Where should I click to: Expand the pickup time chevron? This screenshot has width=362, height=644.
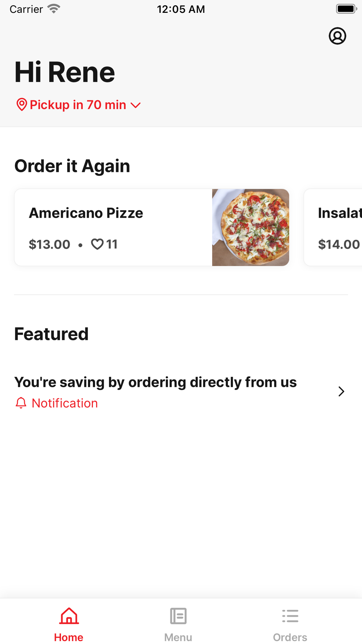136,105
